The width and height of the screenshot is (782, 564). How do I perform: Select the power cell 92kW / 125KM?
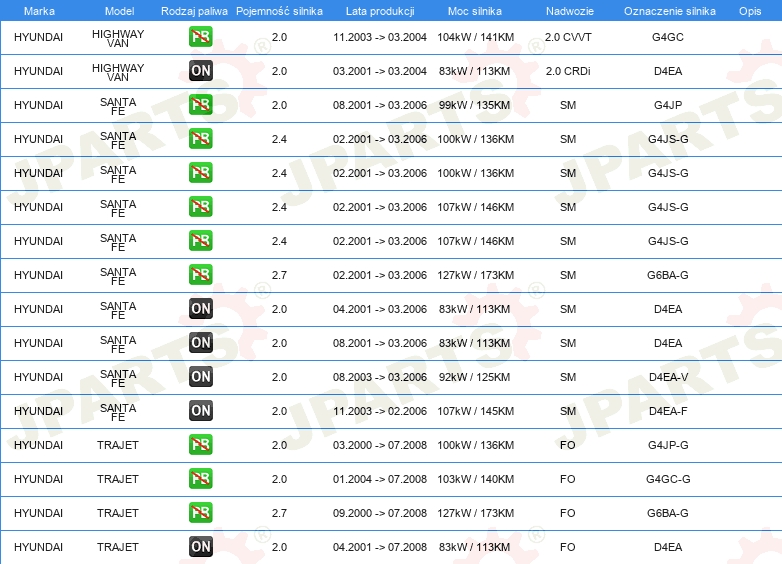(x=474, y=376)
